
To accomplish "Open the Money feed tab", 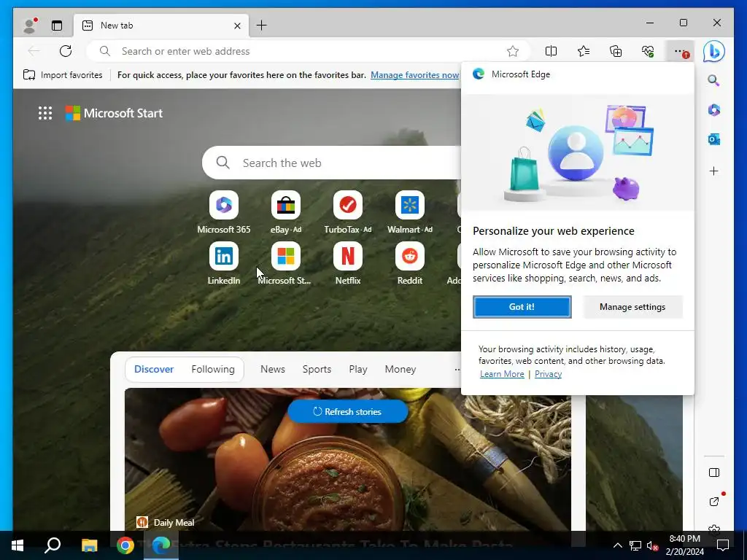I will pos(400,369).
